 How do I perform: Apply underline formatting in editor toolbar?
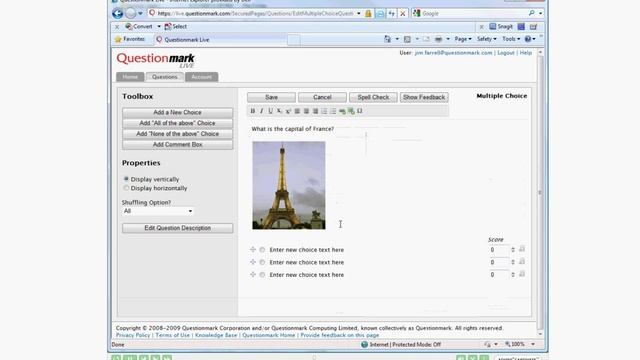pos(270,111)
